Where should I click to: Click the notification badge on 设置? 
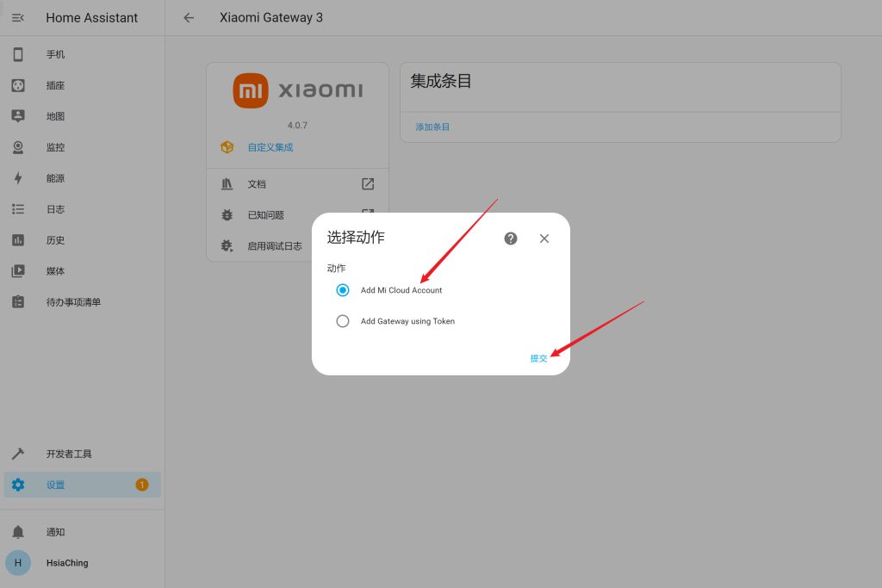tap(142, 485)
